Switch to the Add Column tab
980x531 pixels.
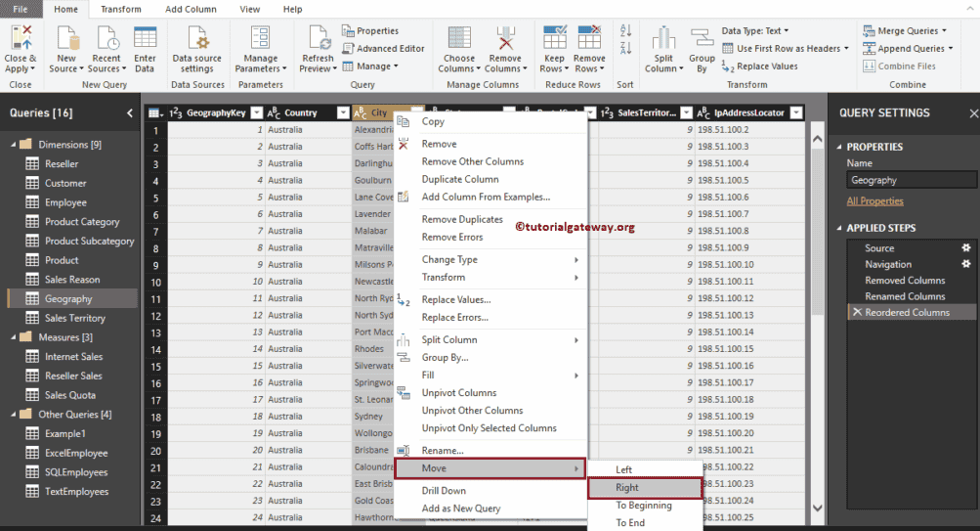pyautogui.click(x=191, y=9)
